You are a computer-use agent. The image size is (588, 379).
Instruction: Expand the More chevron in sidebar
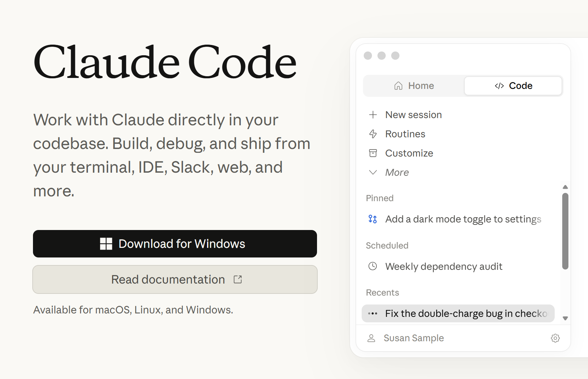pos(373,172)
